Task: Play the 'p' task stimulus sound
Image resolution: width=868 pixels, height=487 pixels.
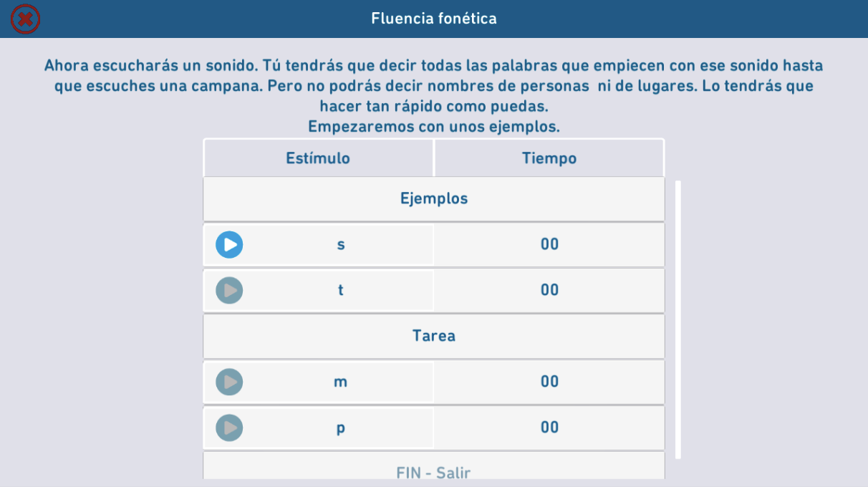Action: point(229,428)
